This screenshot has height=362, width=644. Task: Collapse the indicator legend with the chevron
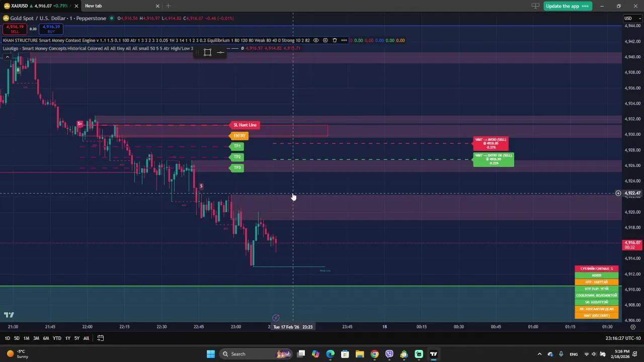8,57
